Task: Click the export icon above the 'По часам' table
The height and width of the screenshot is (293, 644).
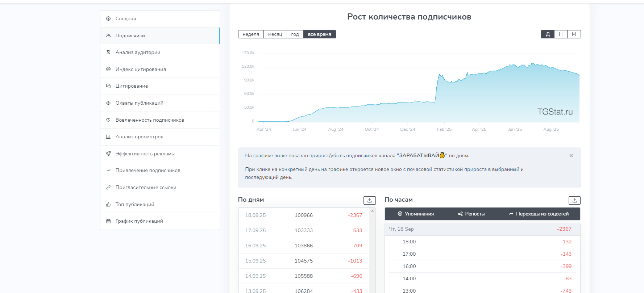Action: click(x=574, y=200)
